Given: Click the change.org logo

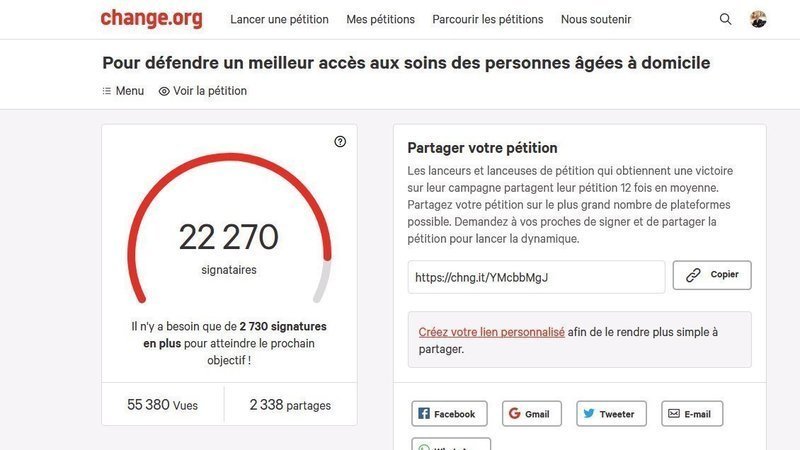Looking at the screenshot, I should click(151, 19).
